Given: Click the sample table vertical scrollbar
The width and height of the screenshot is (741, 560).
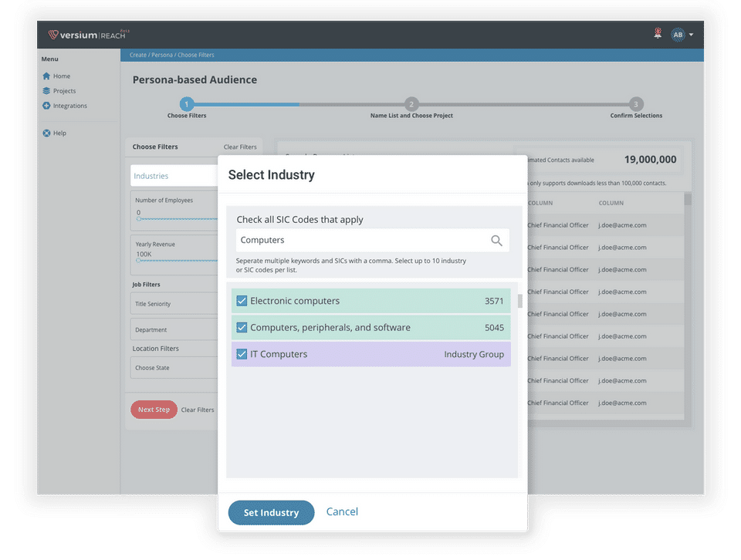Looking at the screenshot, I should (x=688, y=199).
